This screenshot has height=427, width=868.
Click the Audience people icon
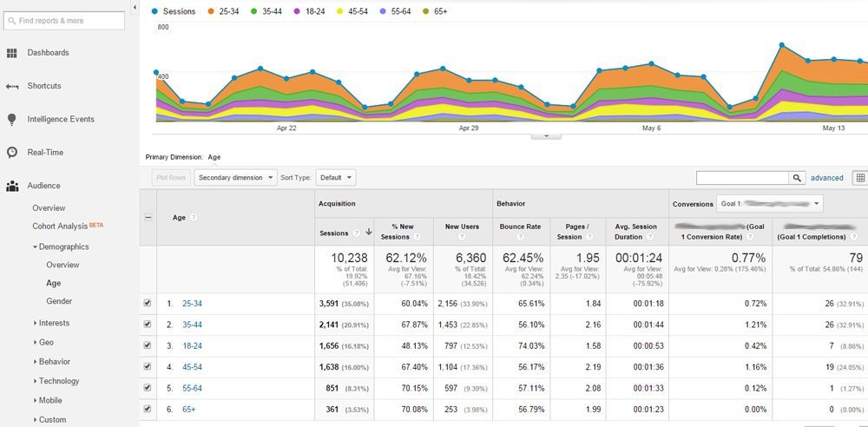tap(11, 186)
